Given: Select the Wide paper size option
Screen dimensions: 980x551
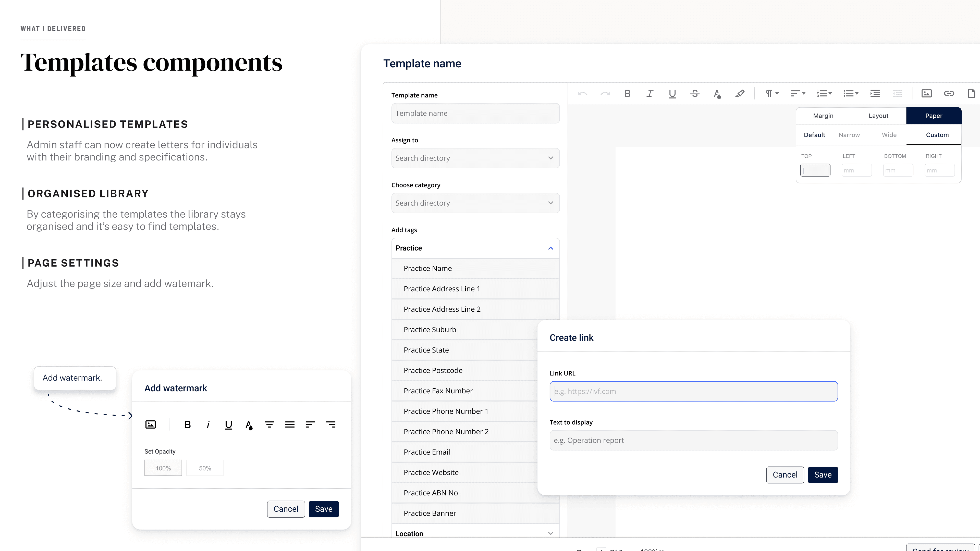Looking at the screenshot, I should click(x=889, y=135).
